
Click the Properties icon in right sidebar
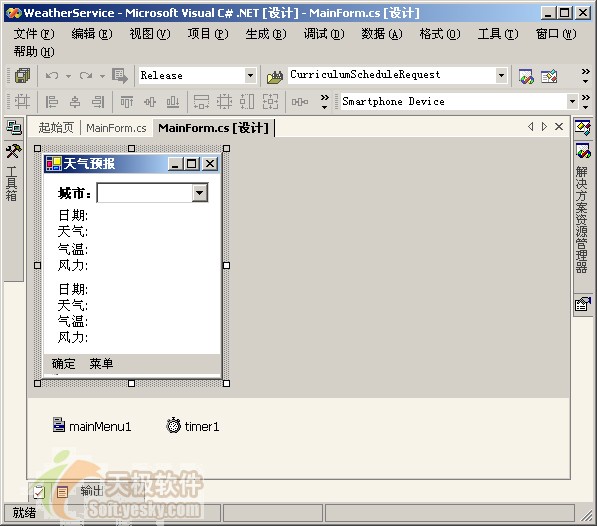tap(583, 304)
